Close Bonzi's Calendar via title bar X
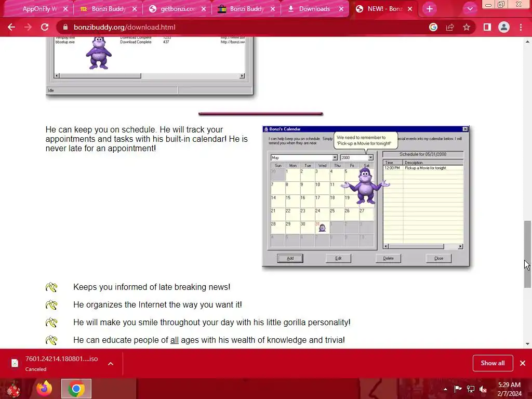The height and width of the screenshot is (399, 532). [465, 129]
